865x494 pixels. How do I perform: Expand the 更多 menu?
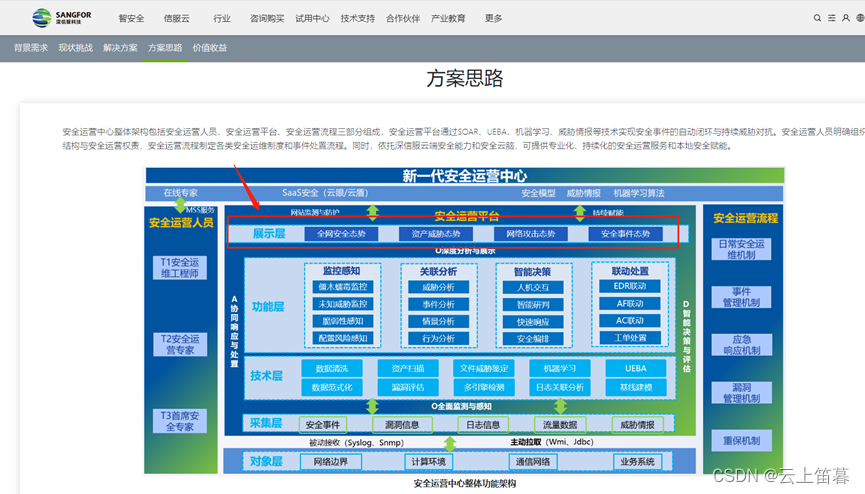pyautogui.click(x=493, y=18)
